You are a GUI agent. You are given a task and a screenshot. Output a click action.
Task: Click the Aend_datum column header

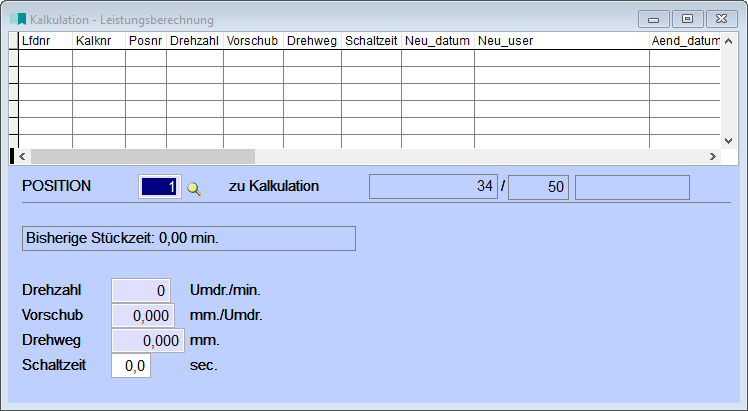(x=685, y=41)
